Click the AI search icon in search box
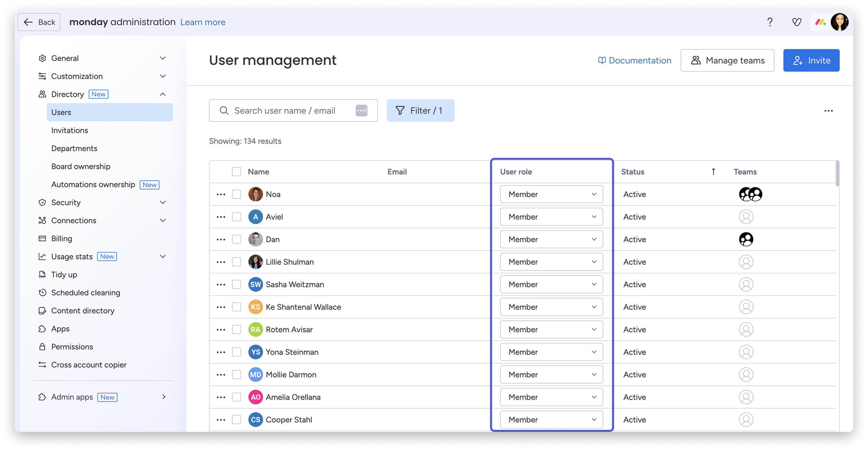 point(361,110)
